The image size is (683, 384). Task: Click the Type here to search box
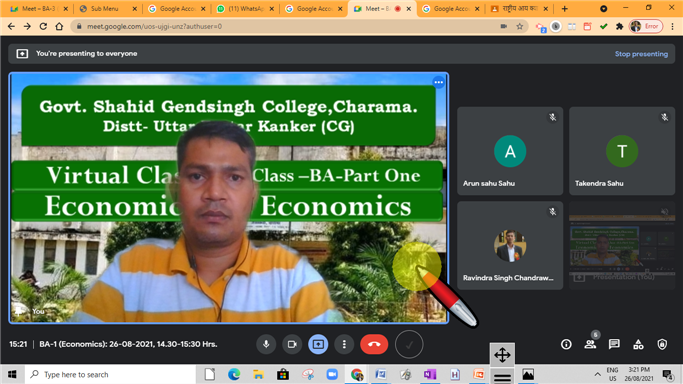(111, 374)
